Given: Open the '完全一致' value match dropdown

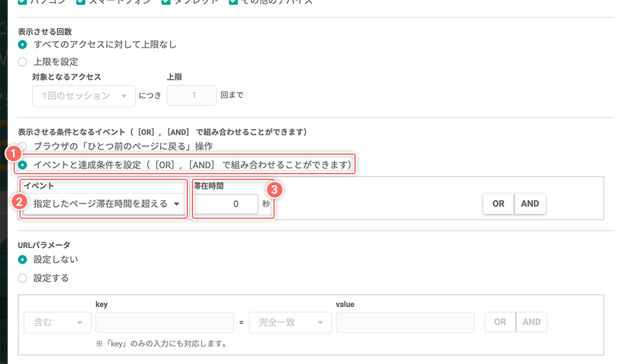Looking at the screenshot, I should pyautogui.click(x=290, y=323).
